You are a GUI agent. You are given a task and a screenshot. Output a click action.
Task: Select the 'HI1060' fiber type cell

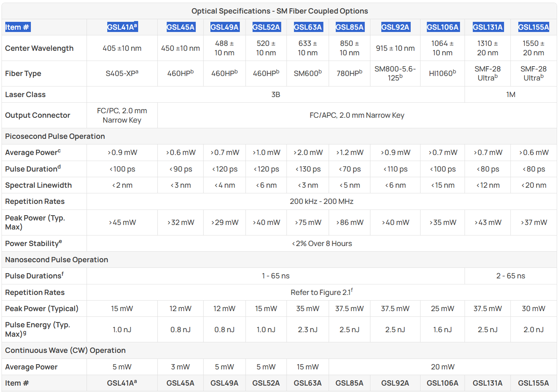(442, 73)
